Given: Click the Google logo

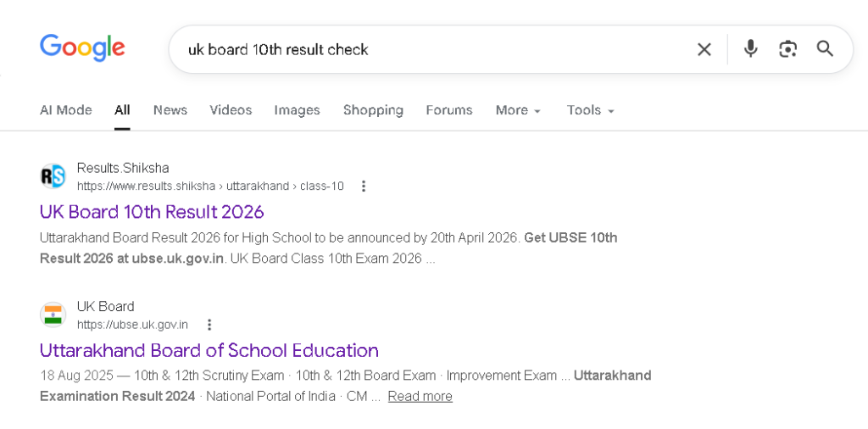Looking at the screenshot, I should pos(82,47).
